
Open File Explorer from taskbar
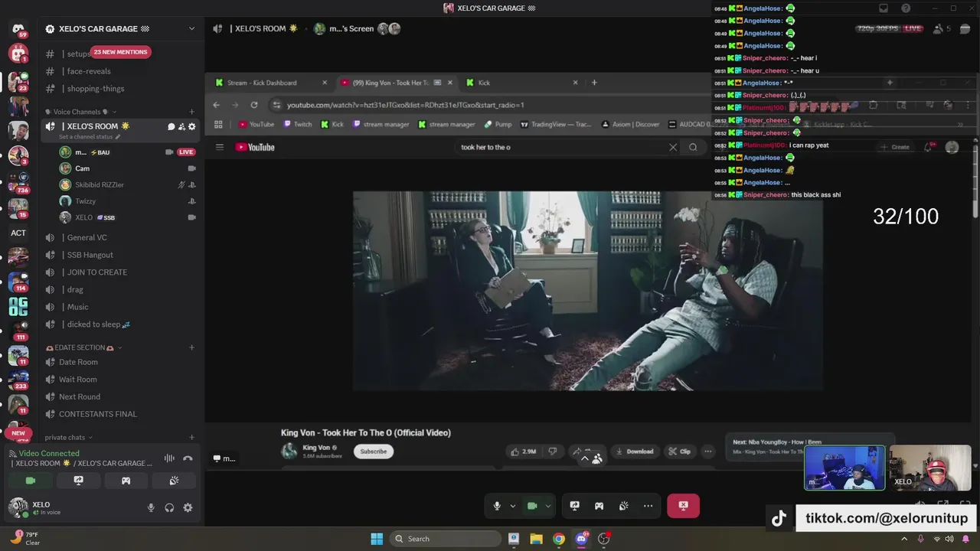536,539
